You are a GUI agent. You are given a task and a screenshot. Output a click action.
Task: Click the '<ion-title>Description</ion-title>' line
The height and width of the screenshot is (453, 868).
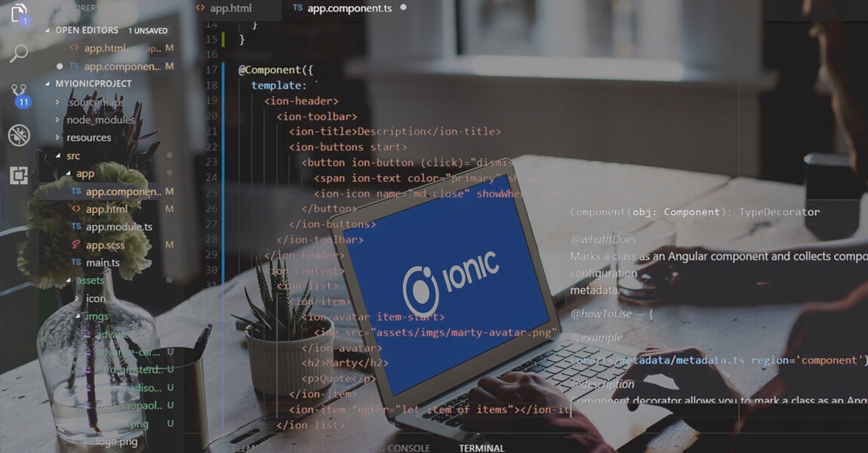point(395,131)
